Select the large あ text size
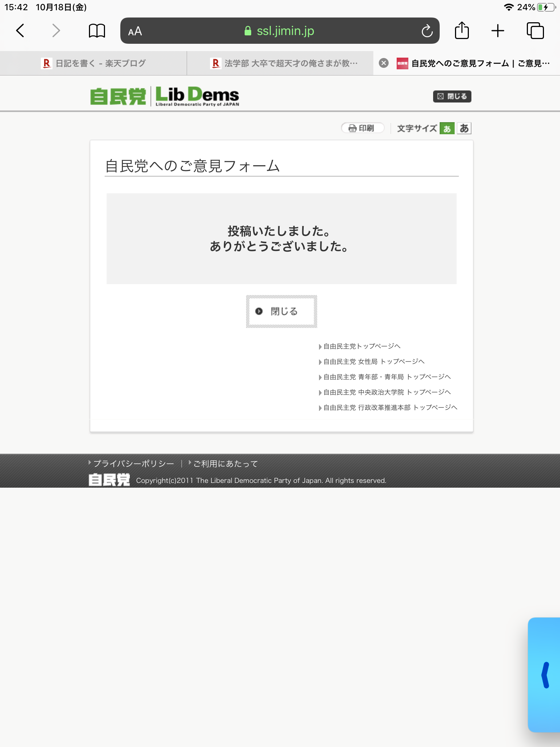This screenshot has height=747, width=560. tap(464, 128)
